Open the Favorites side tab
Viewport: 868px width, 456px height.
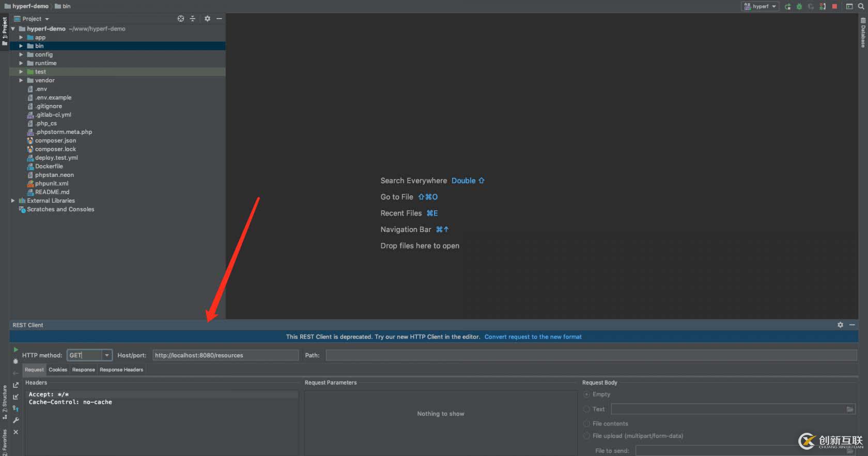[5, 443]
